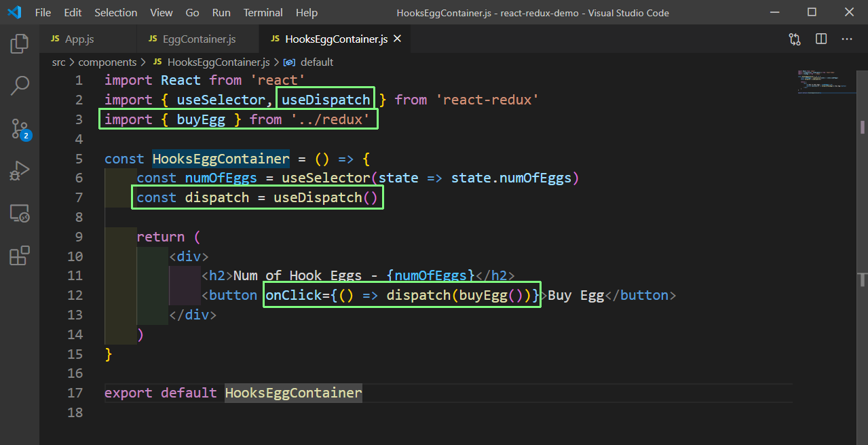Click onClick attribute on line 12
This screenshot has height=445, width=868.
point(293,295)
